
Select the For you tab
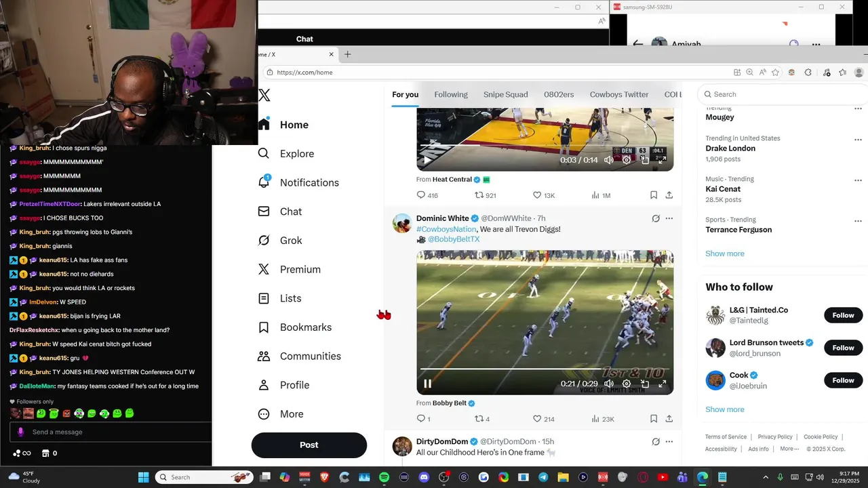click(x=405, y=94)
